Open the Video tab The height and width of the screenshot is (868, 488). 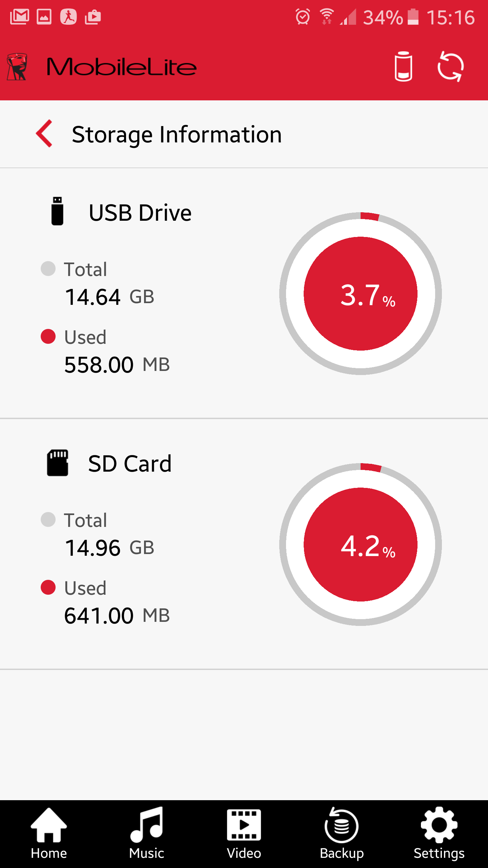pos(244,833)
